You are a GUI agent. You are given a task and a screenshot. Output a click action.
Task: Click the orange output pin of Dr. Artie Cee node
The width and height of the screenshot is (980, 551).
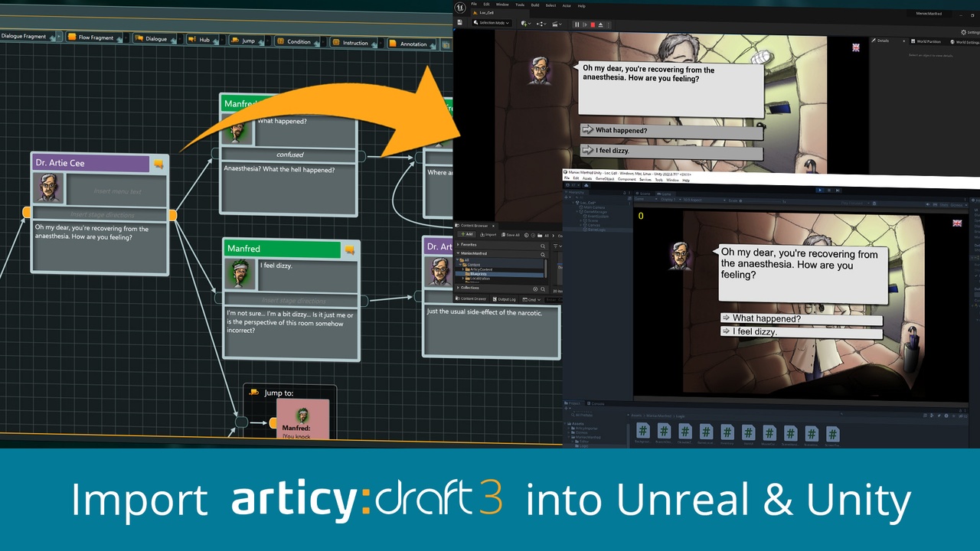(x=172, y=216)
